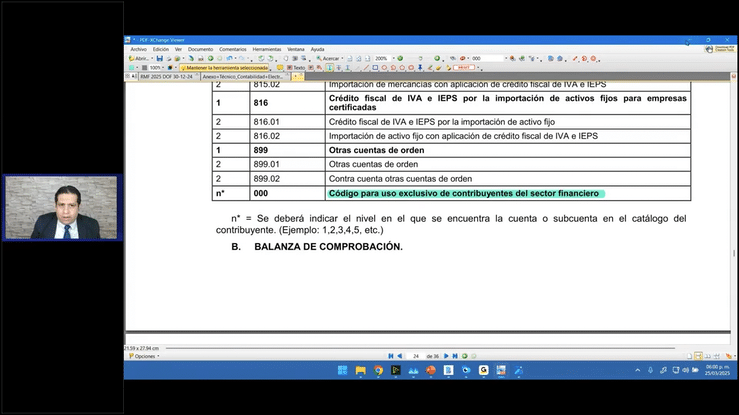Image resolution: width=739 pixels, height=415 pixels.
Task: Select the rectangle drawing tool
Action: 375,67
